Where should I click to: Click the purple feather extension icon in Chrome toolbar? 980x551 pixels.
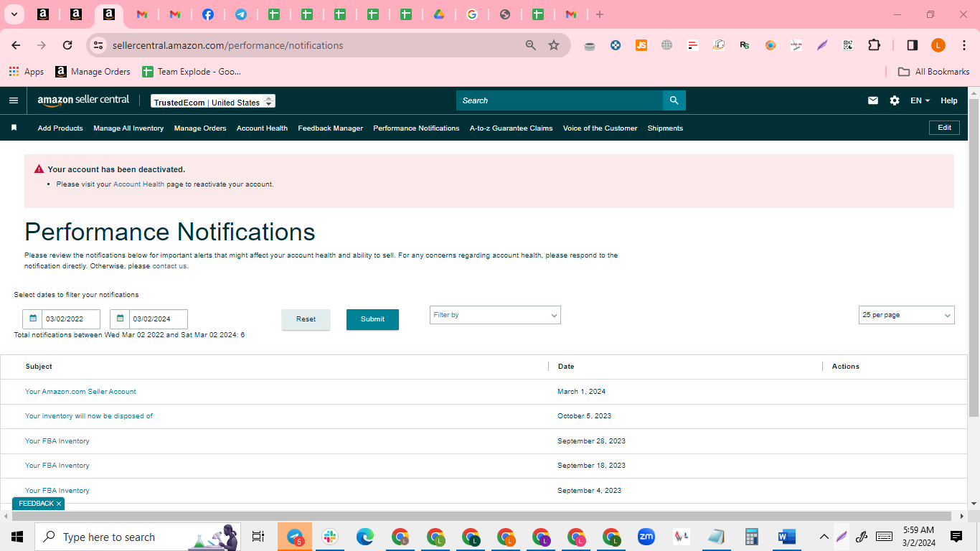click(822, 45)
